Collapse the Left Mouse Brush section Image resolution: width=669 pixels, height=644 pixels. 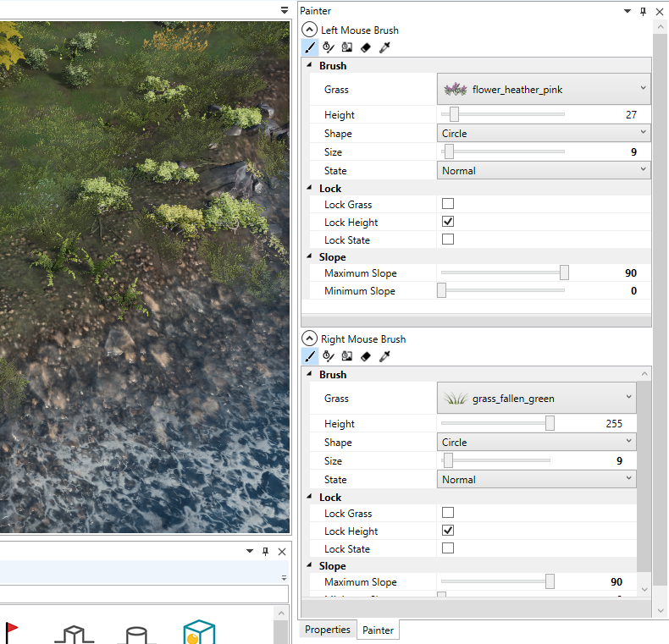tap(309, 30)
